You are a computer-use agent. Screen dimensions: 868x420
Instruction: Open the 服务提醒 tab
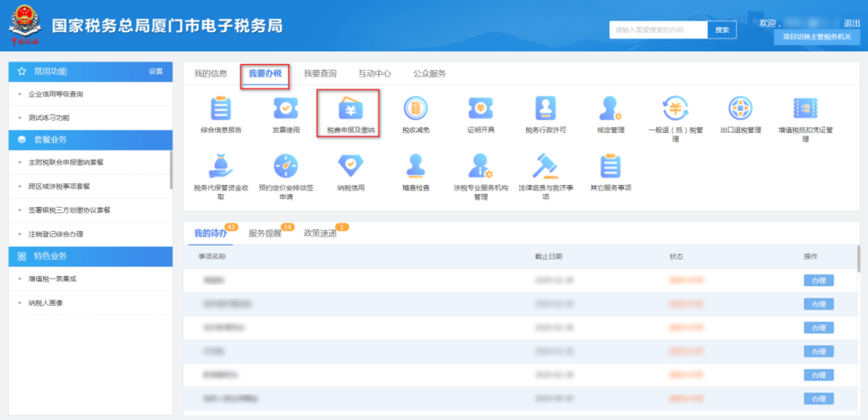(x=264, y=233)
